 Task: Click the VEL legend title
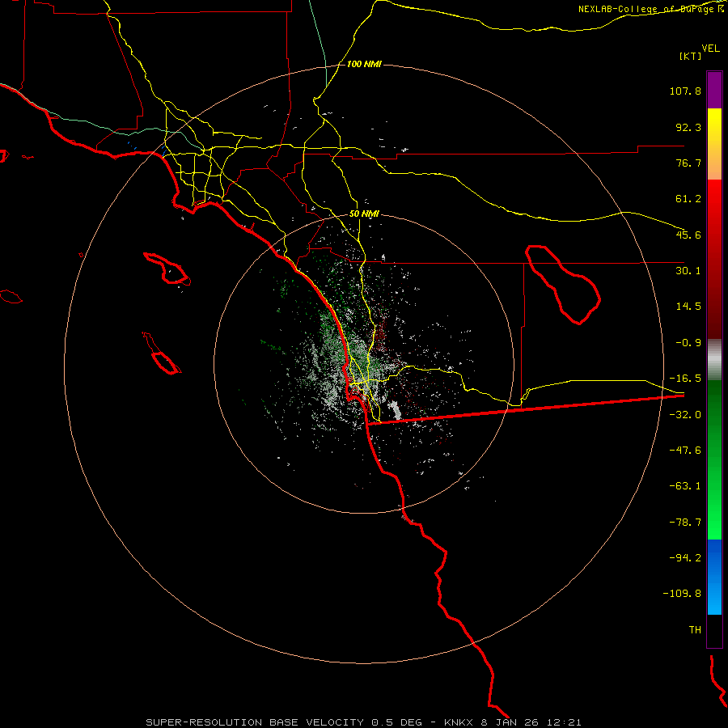710,49
